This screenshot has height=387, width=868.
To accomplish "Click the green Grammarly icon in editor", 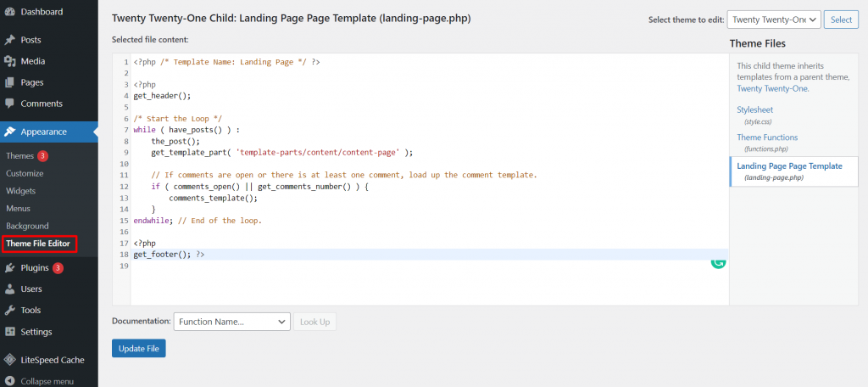I will click(718, 262).
